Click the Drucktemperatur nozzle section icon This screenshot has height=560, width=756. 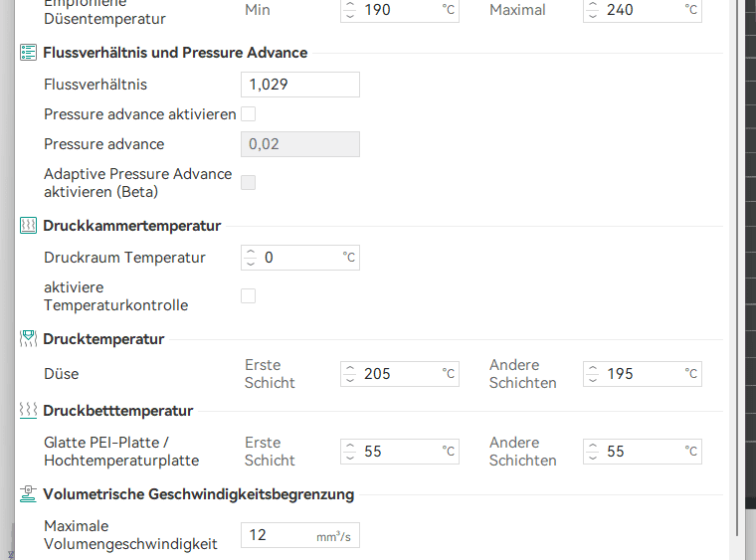29,339
